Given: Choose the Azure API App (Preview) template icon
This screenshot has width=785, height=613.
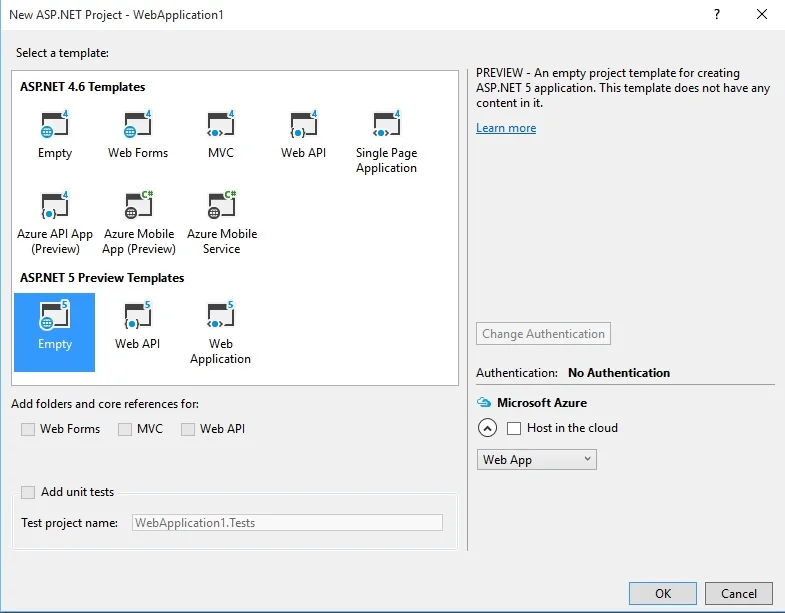Looking at the screenshot, I should 55,205.
